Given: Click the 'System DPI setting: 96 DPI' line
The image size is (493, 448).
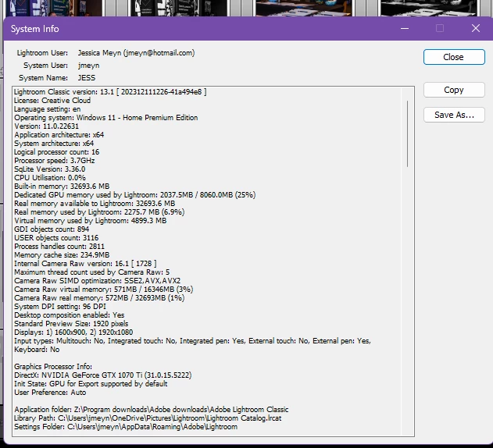Looking at the screenshot, I should coord(60,306).
